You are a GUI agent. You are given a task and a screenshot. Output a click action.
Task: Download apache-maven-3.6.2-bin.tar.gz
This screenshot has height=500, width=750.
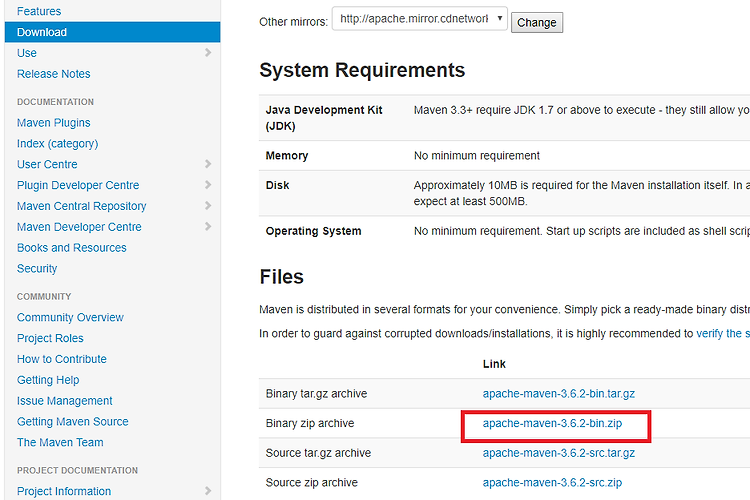[559, 394]
